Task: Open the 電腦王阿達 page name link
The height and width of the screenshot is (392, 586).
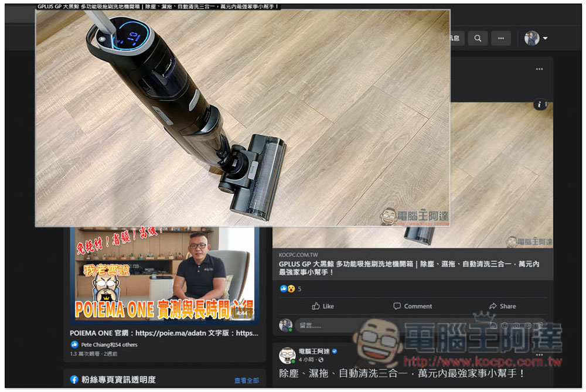Action: click(x=314, y=351)
